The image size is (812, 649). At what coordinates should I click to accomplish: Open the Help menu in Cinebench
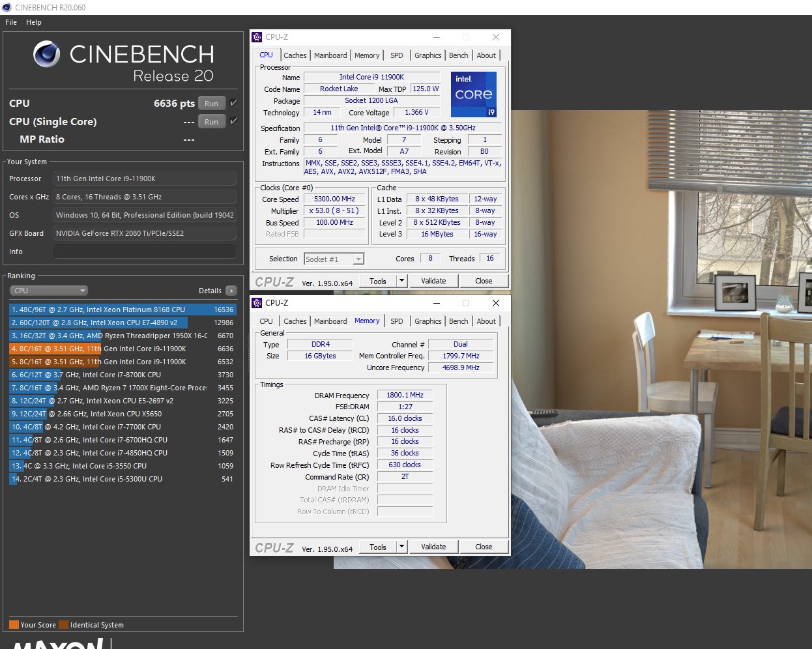pyautogui.click(x=34, y=22)
